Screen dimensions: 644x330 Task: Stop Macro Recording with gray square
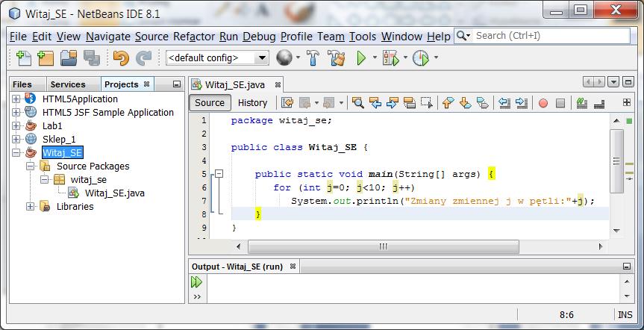(560, 103)
